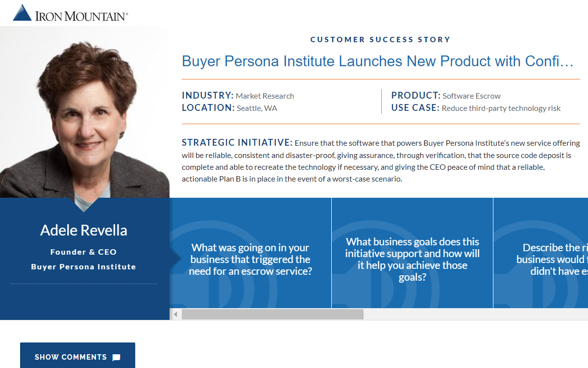
Task: Open the 'Buyer Persona Institute Launches New Product' title
Action: [377, 61]
